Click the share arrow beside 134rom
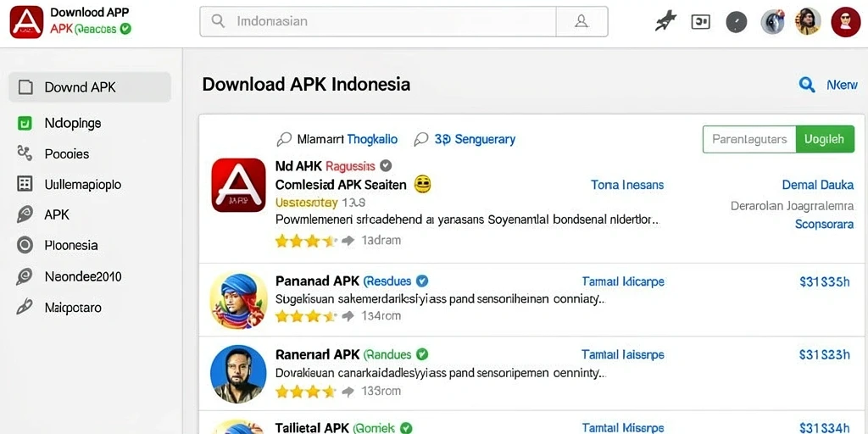 point(348,316)
